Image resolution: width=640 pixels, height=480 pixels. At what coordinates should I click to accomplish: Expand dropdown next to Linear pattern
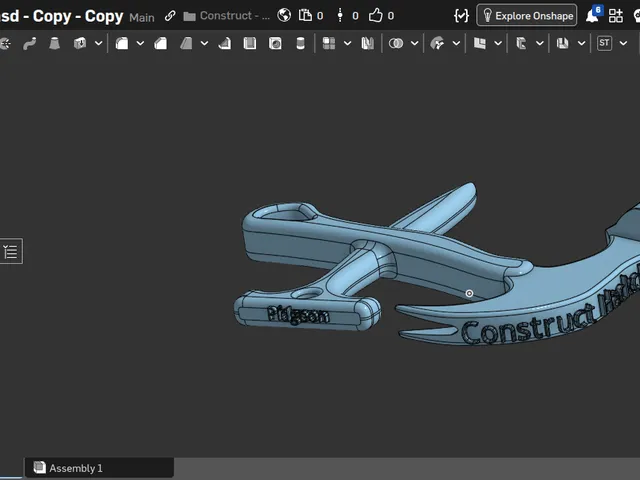click(347, 43)
